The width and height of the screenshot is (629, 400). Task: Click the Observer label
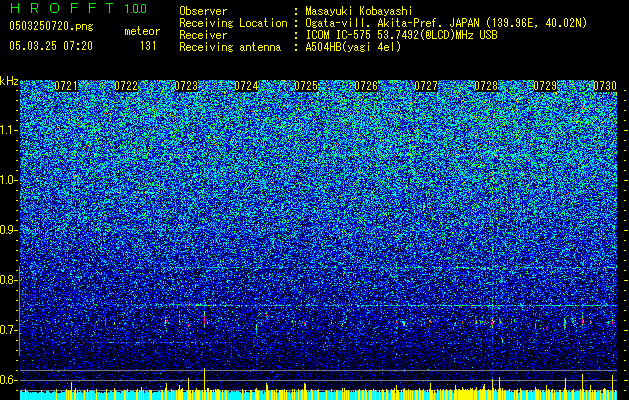pos(203,11)
